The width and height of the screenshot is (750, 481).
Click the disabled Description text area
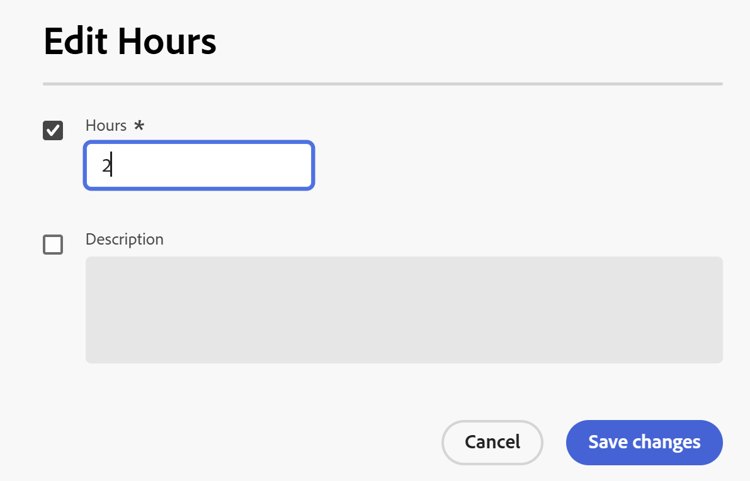point(403,309)
